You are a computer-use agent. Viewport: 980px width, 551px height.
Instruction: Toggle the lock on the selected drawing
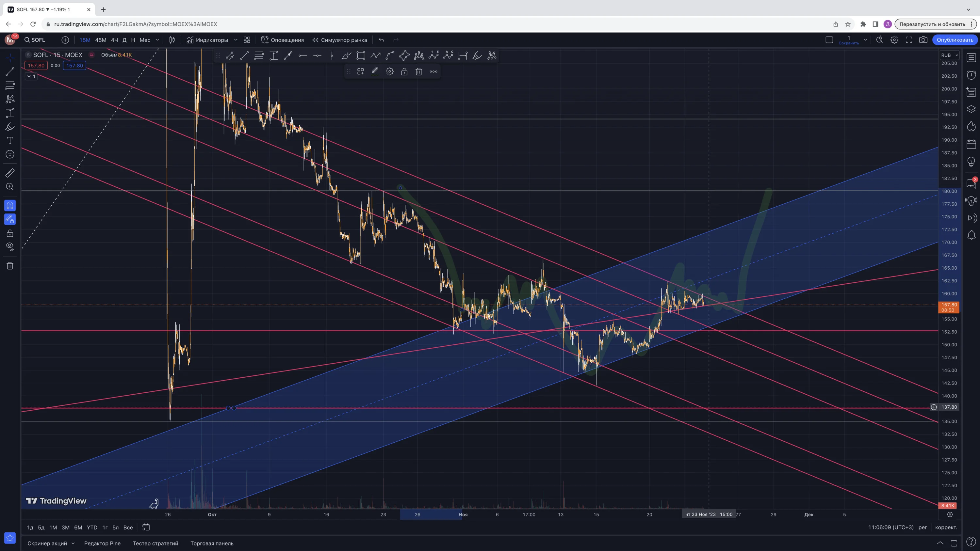tap(404, 71)
